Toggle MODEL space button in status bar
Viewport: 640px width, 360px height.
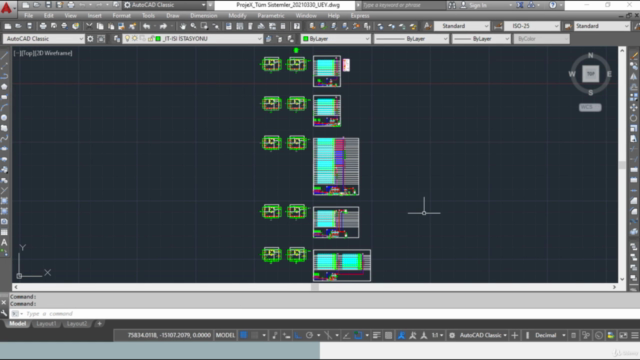(x=225, y=335)
